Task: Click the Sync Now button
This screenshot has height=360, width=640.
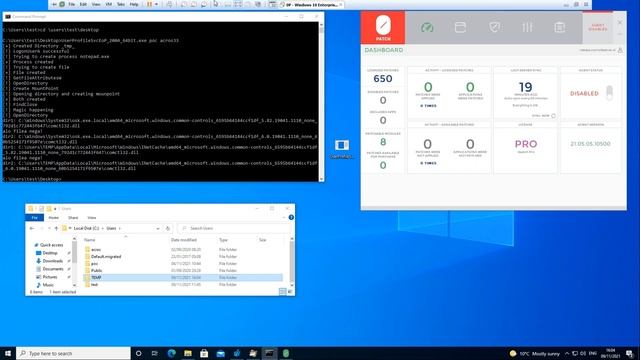Action: pos(544,116)
